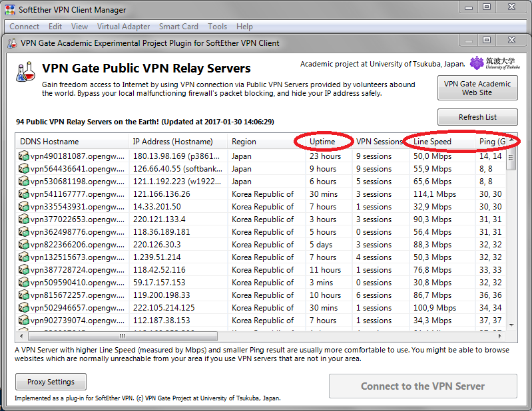Sort by VPN Sessions column header
Viewport: 532px width, 411px height.
(381, 142)
